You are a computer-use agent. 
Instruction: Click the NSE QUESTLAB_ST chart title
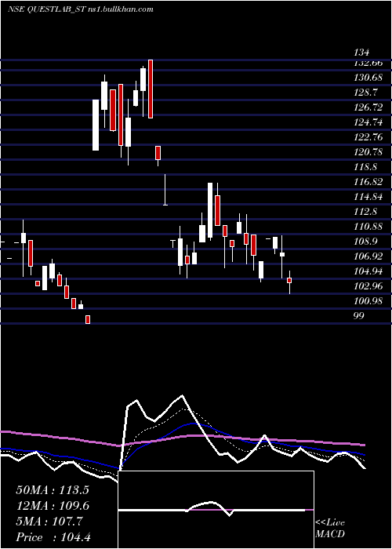pos(81,9)
